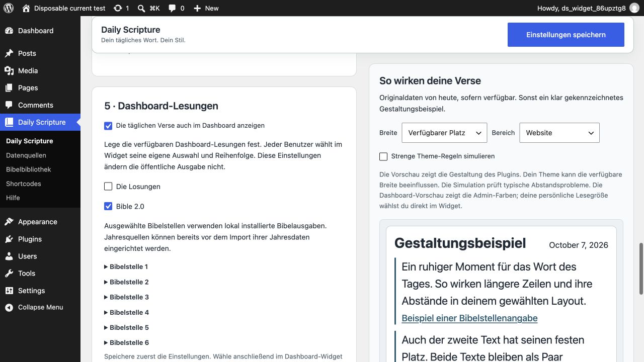Viewport: 644px width, 362px height.
Task: Open Howdy, ds_widget_86upztg8 account menu
Action: 588,8
